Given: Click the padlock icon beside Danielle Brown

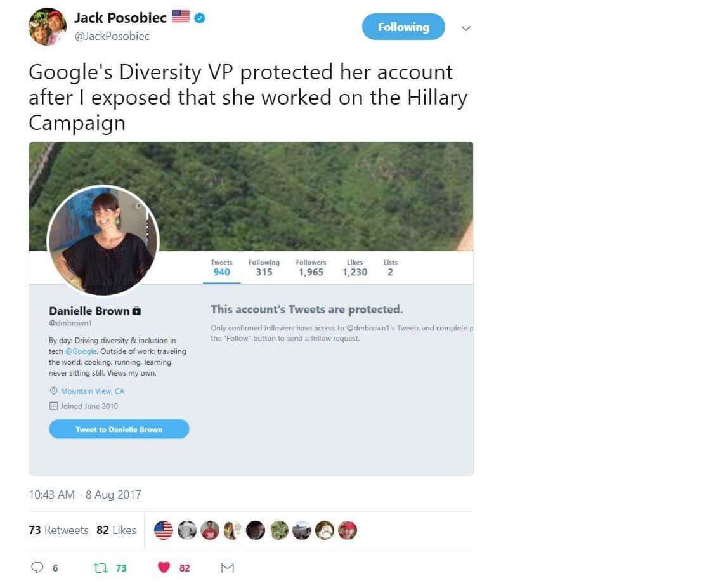Looking at the screenshot, I should pos(136,311).
